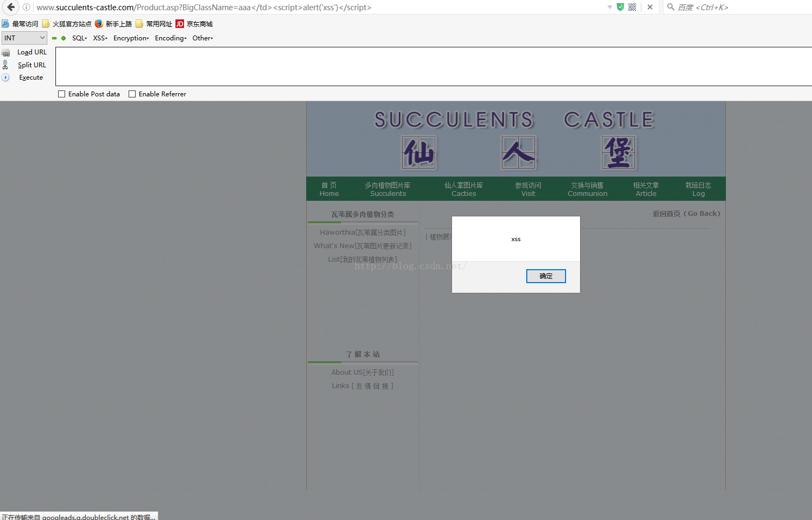Open the 火狐官方站点 bookmark folder
This screenshot has height=520, width=812.
(x=67, y=24)
